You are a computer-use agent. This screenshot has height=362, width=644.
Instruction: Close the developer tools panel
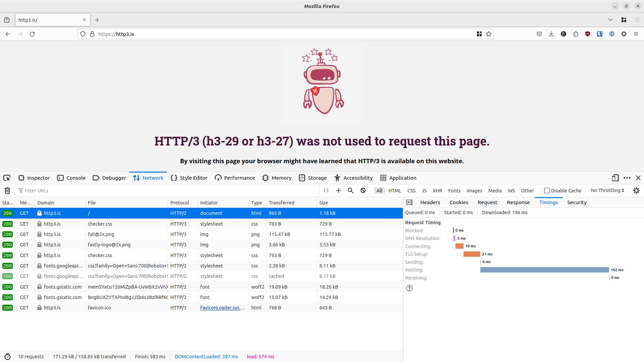pos(638,178)
